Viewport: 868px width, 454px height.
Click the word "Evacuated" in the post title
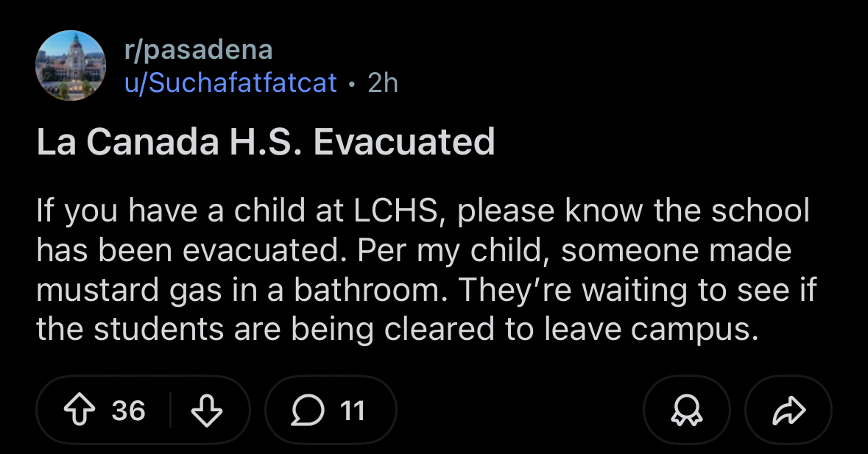tap(404, 142)
